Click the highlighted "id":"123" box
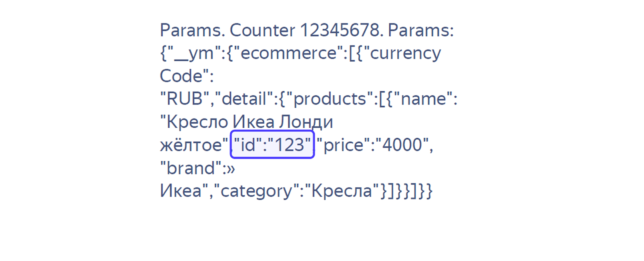This screenshot has height=261, width=644. tap(272, 145)
